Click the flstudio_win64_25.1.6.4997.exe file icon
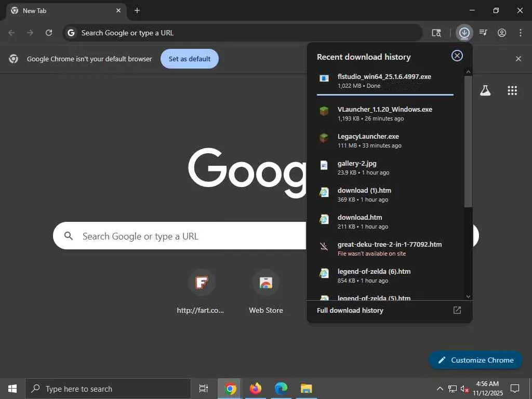 [324, 79]
